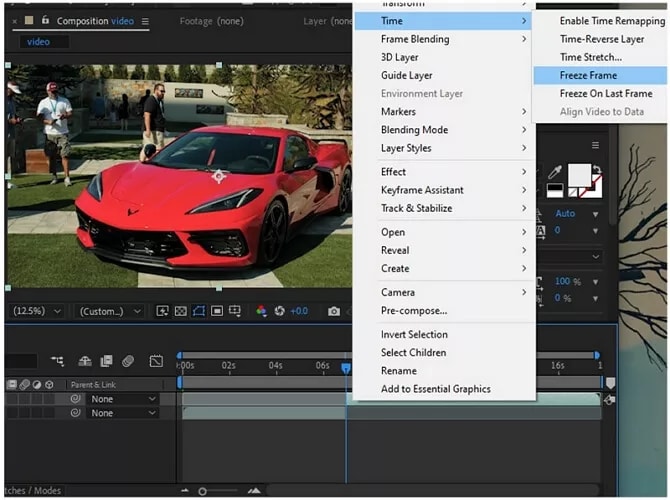
Task: Toggle the transparency grid button
Action: 181,311
